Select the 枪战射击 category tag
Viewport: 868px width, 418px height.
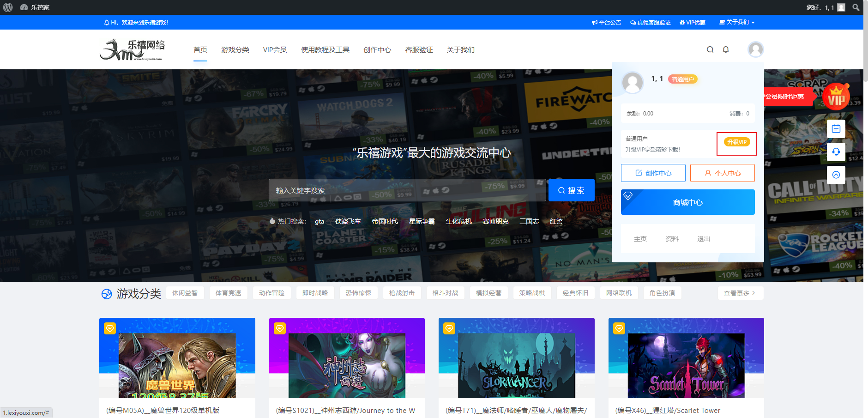(402, 293)
